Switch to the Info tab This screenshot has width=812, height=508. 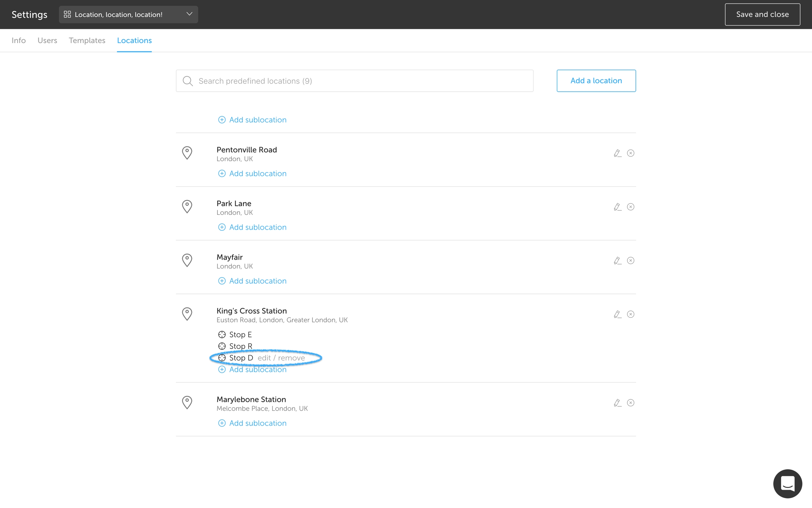pos(19,41)
